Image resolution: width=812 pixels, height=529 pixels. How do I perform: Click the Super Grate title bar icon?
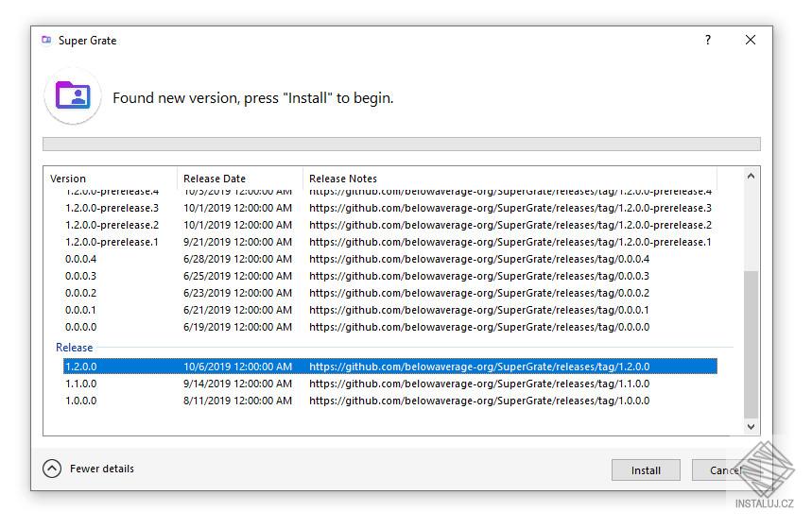coord(46,40)
